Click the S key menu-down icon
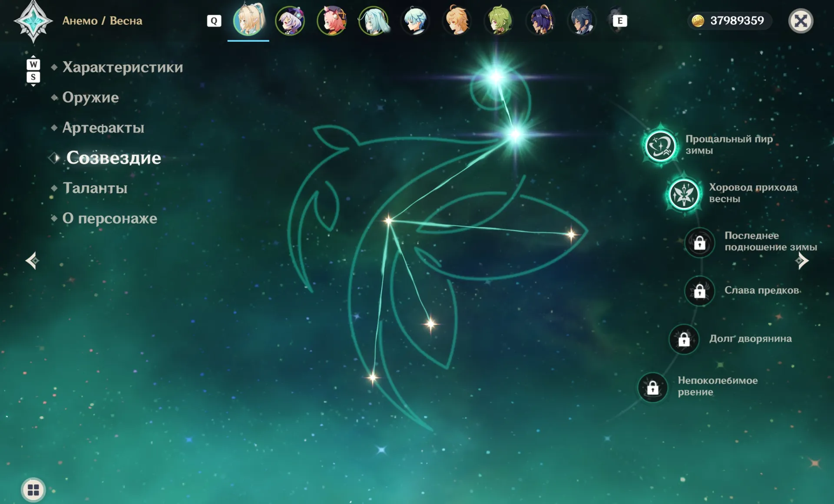 coord(33,77)
